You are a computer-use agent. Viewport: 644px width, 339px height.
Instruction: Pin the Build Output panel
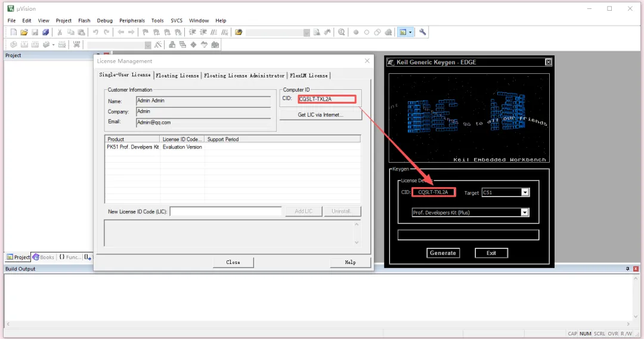(x=627, y=269)
